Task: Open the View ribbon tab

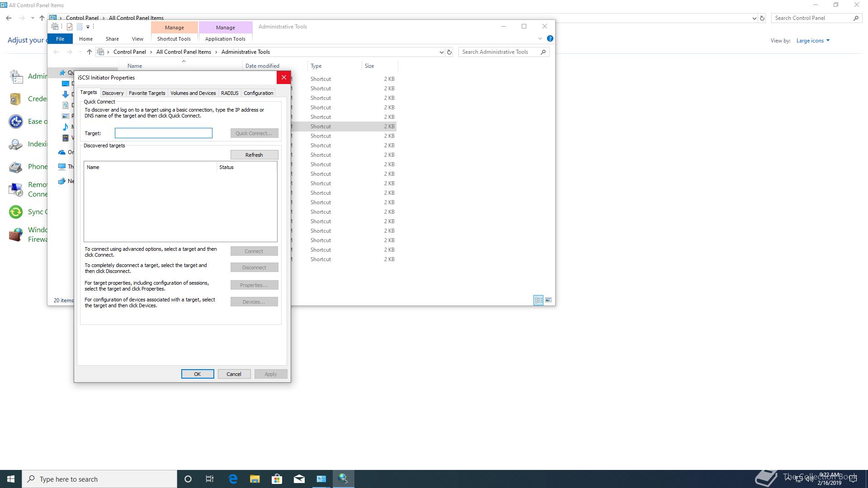Action: [x=137, y=39]
